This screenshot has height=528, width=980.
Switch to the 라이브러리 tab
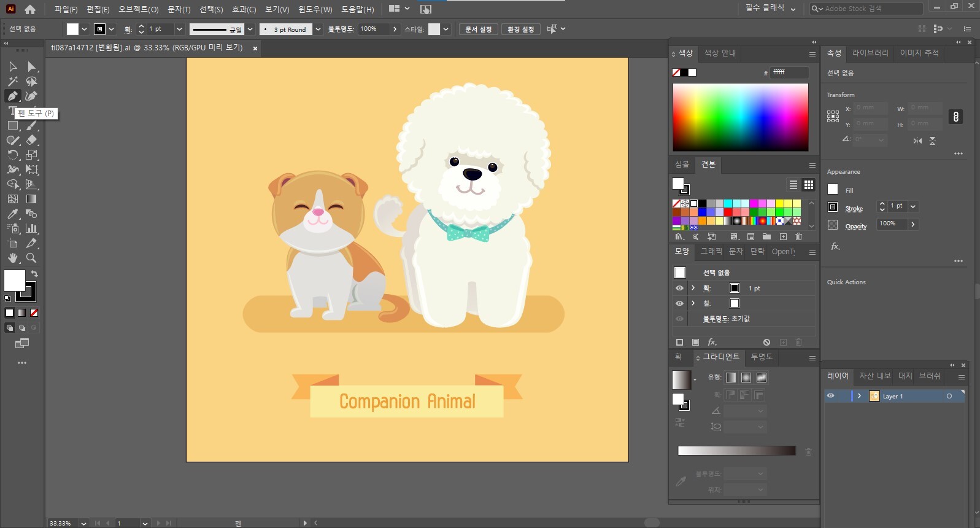point(870,53)
